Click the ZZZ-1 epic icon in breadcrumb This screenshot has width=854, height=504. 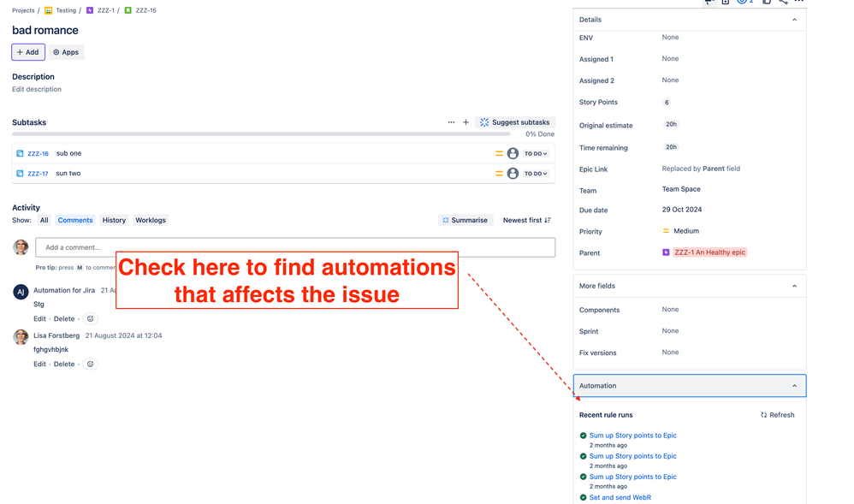coord(90,10)
